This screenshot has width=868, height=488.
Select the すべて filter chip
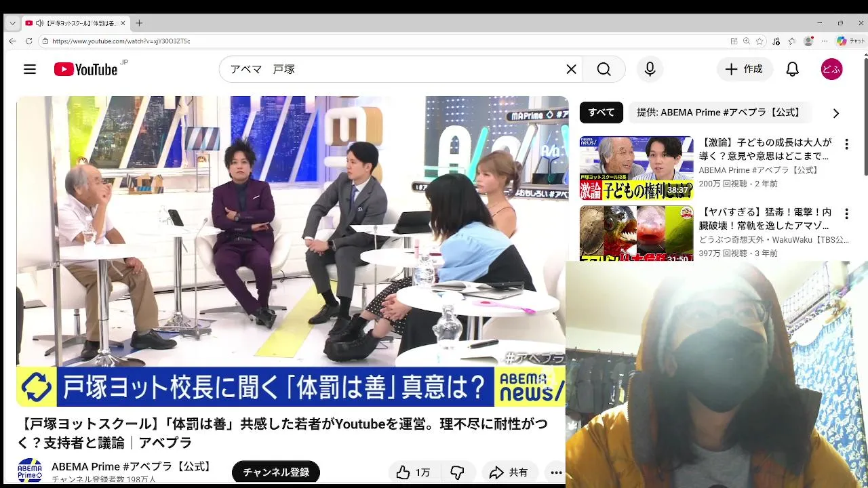[x=601, y=113]
